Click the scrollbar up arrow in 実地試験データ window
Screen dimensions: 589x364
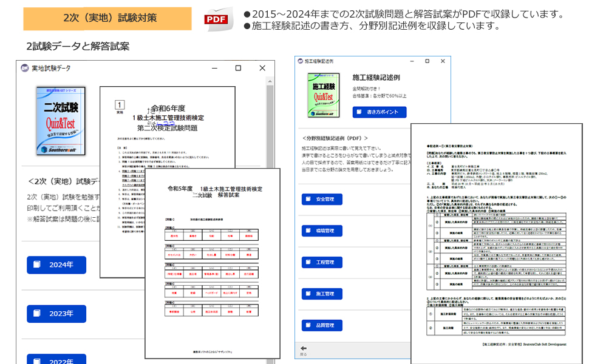coord(270,81)
